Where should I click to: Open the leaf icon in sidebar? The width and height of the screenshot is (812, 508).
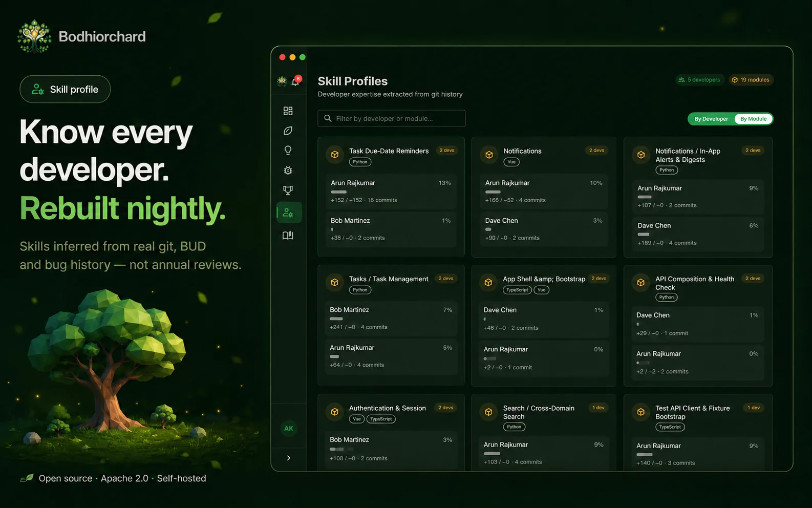pyautogui.click(x=288, y=131)
